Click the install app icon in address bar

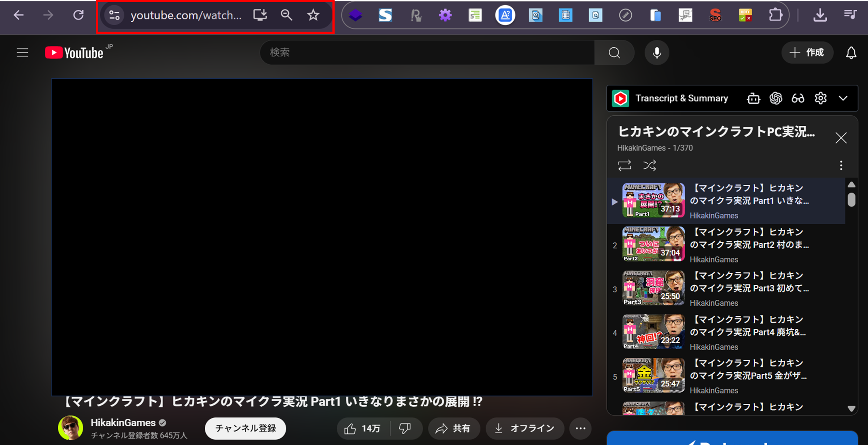tap(260, 15)
